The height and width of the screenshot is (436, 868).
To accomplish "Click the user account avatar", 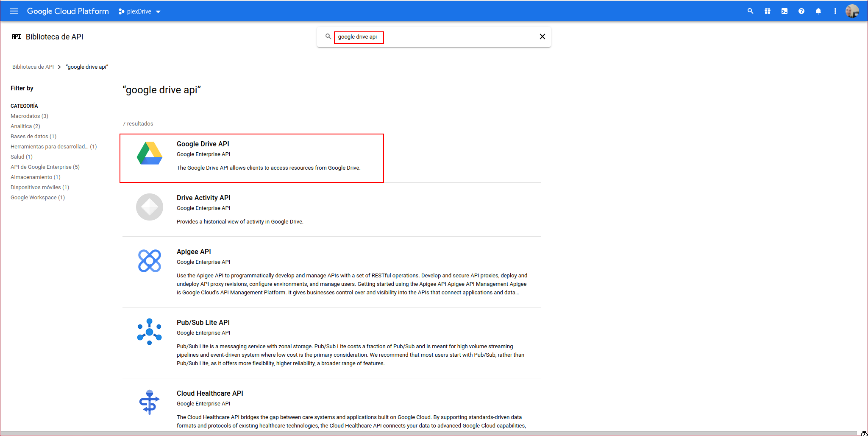I will click(852, 11).
